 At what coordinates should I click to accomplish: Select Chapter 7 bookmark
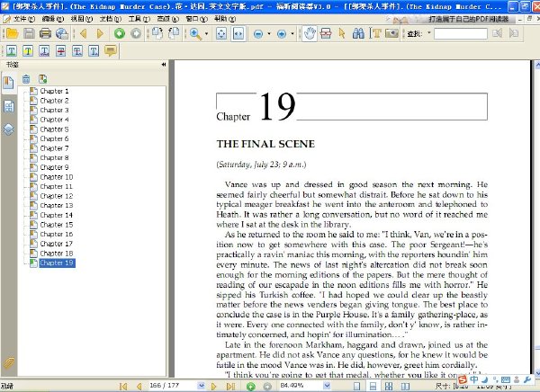(54, 148)
